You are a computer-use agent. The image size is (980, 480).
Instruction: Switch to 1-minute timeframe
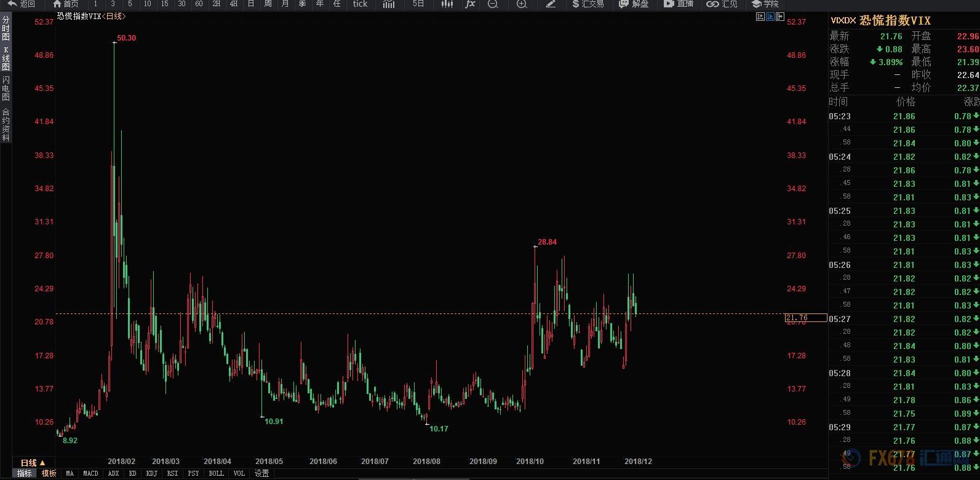tap(95, 4)
